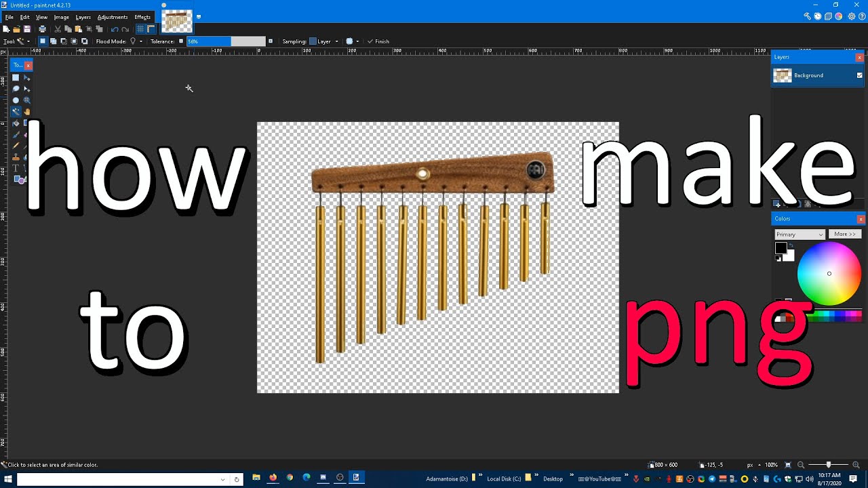The height and width of the screenshot is (488, 868).
Task: Select the Paint Bucket tool
Action: (16, 123)
